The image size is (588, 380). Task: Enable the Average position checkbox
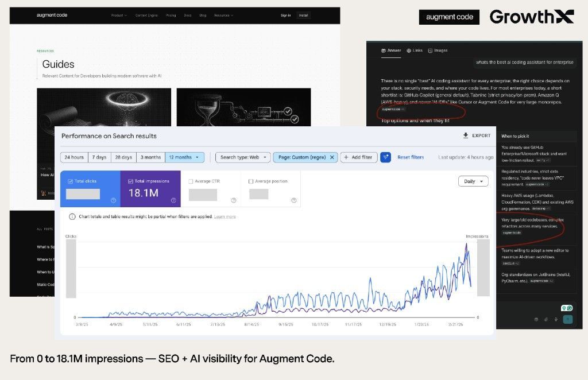coord(251,181)
